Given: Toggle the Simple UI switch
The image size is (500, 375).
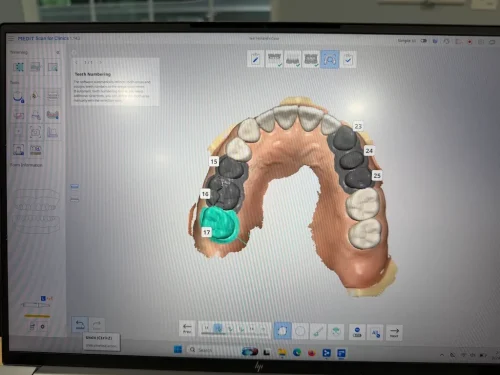Looking at the screenshot, I should pos(424,41).
